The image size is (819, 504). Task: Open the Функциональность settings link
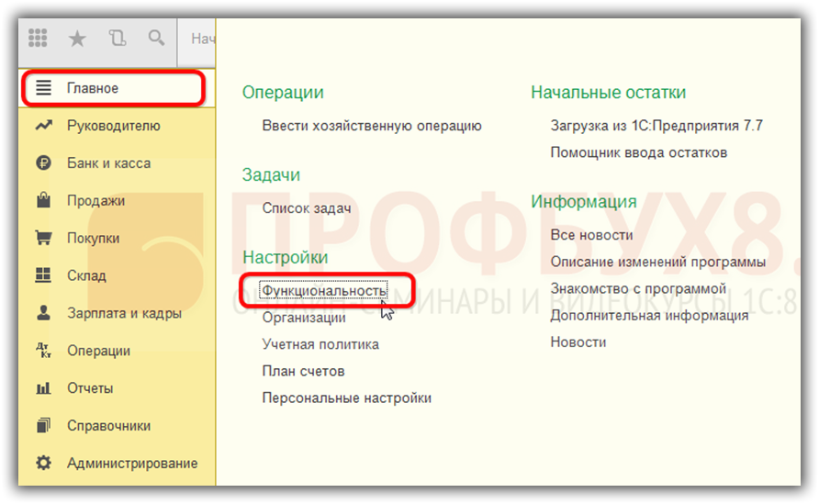(324, 291)
